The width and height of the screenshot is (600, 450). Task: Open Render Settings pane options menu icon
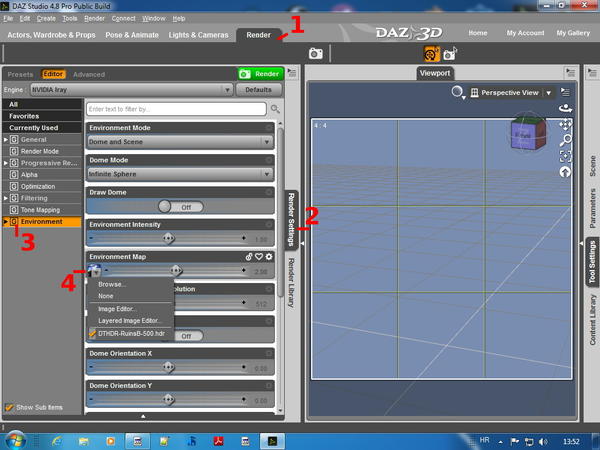coord(292,73)
